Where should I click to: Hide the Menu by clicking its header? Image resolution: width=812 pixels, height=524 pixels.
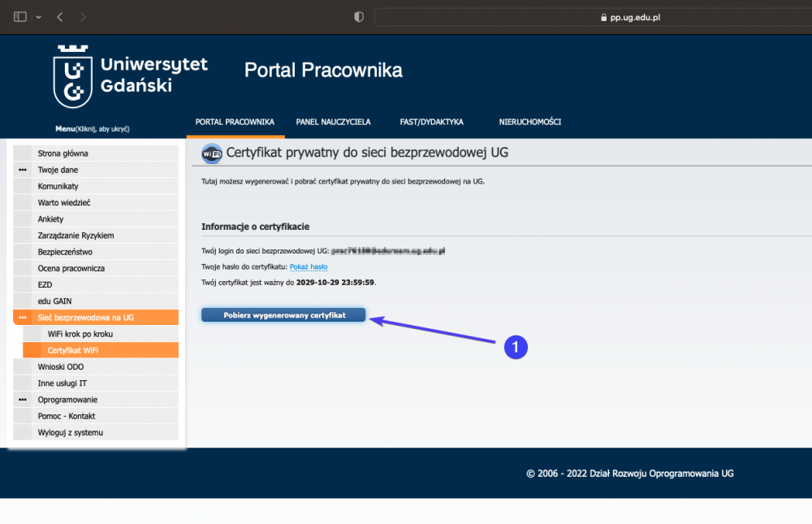(92, 129)
